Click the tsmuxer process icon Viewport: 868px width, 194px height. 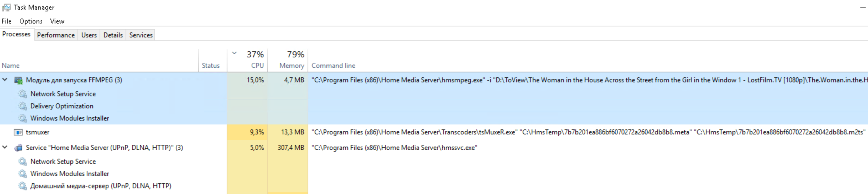(x=18, y=132)
